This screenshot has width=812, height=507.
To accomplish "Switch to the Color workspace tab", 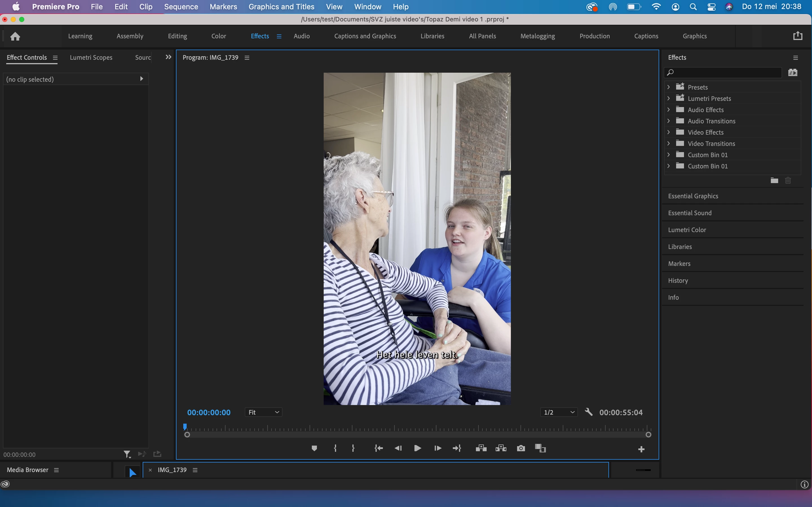I will [219, 36].
